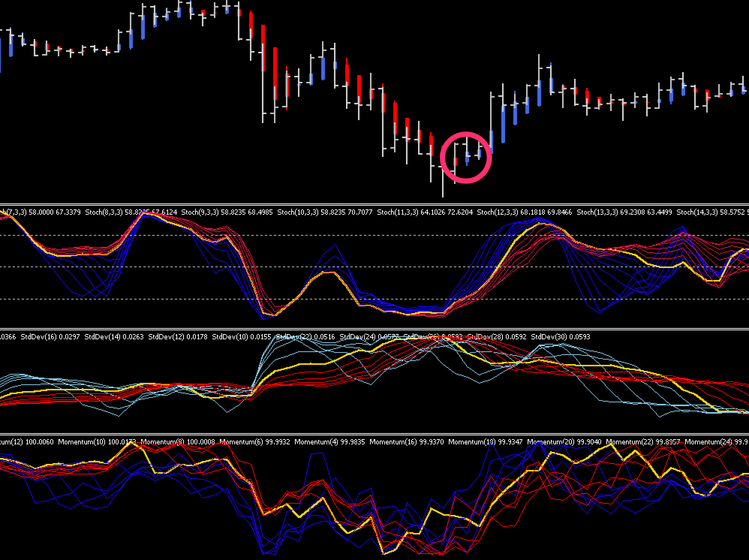749x560 pixels.
Task: Click the StdDev(10) label
Action: pos(230,337)
